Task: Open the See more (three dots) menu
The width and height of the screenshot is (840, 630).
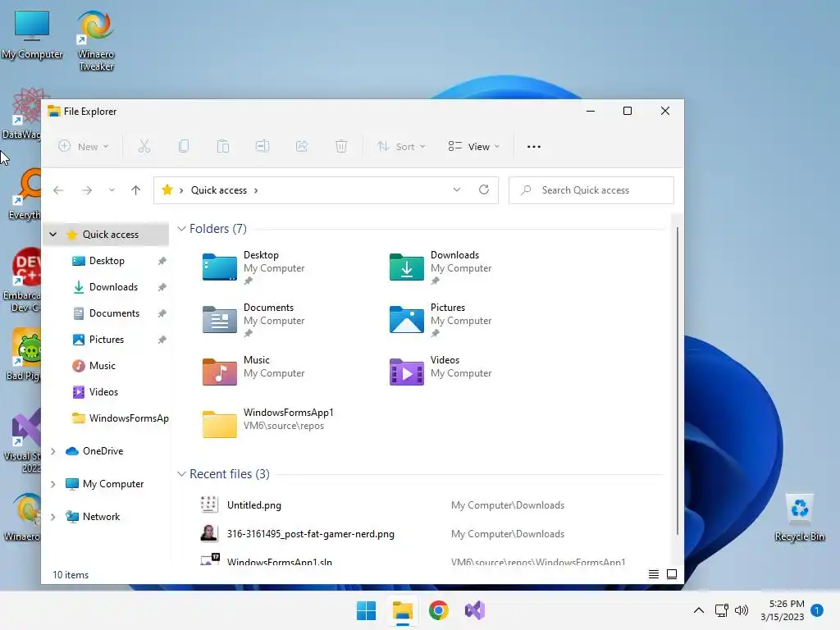Action: [533, 146]
